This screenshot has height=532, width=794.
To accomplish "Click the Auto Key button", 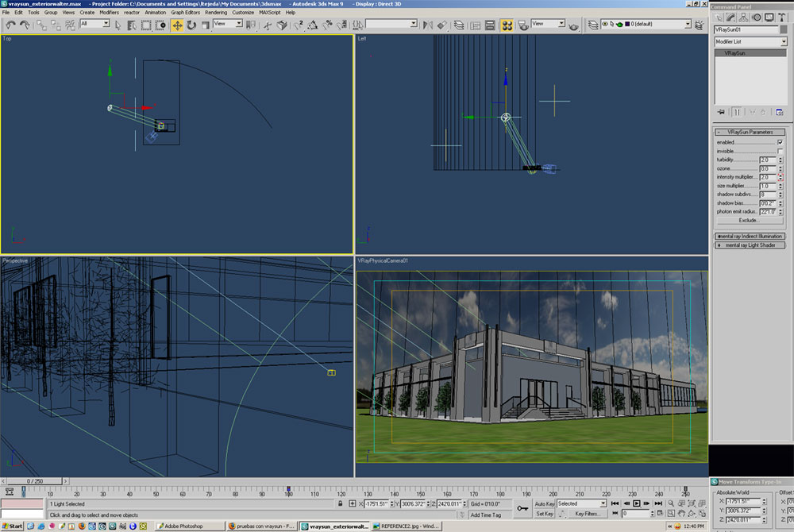I will 545,503.
